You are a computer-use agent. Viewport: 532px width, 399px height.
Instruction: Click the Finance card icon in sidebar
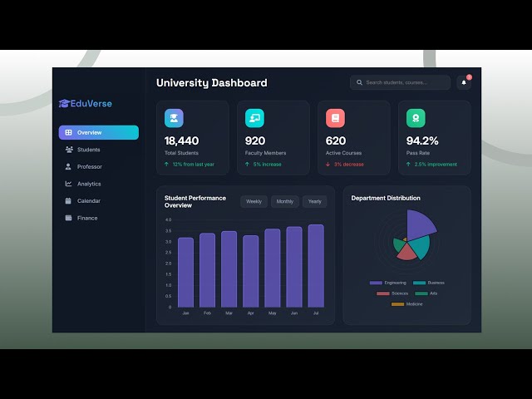[68, 218]
